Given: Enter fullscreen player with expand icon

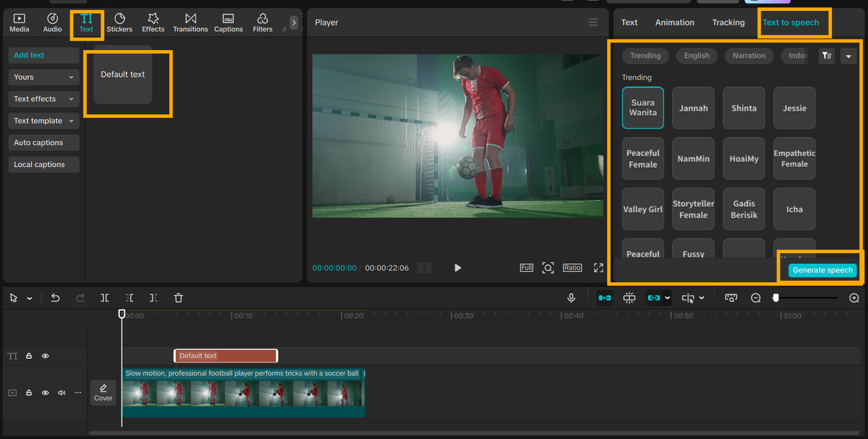Looking at the screenshot, I should pyautogui.click(x=598, y=268).
